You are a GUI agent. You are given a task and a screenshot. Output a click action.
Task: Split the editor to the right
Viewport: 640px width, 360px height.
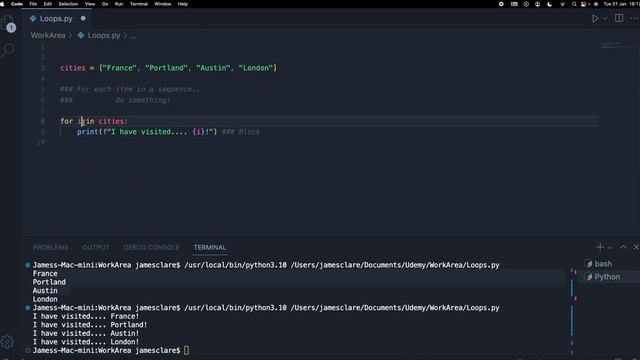pos(619,18)
